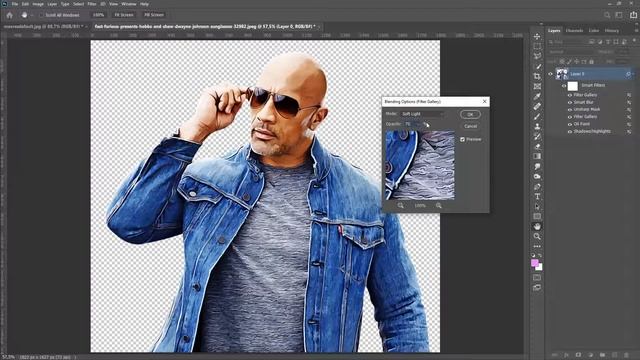Open the Window menu
640x360 pixels.
tap(129, 4)
